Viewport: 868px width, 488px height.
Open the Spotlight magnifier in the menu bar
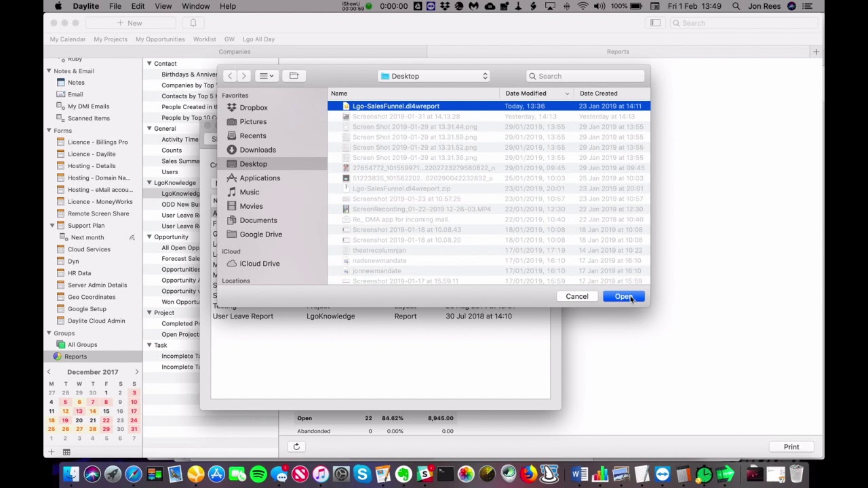click(736, 6)
